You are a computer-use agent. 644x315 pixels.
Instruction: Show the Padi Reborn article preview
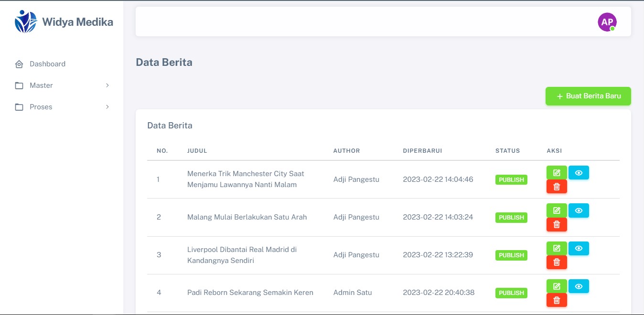[579, 286]
